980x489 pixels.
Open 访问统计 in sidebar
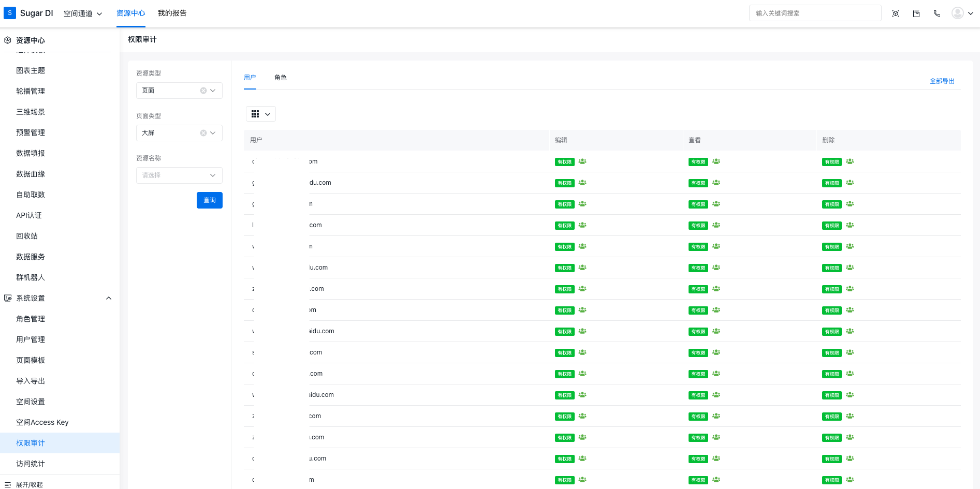pos(31,464)
